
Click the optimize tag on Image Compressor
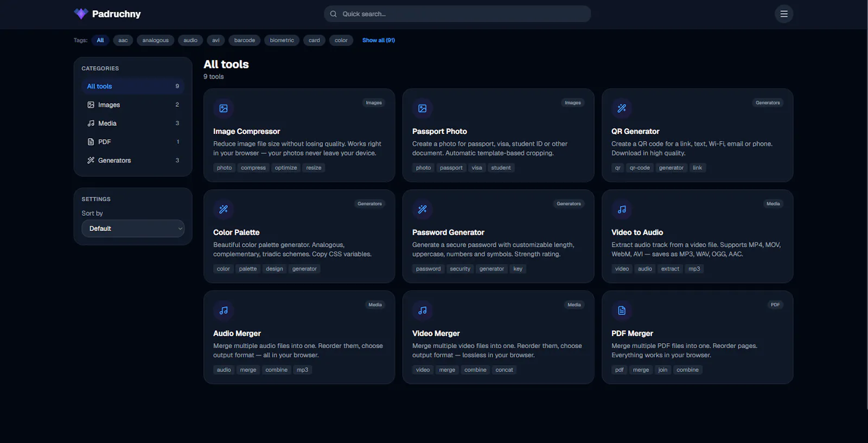coord(286,168)
